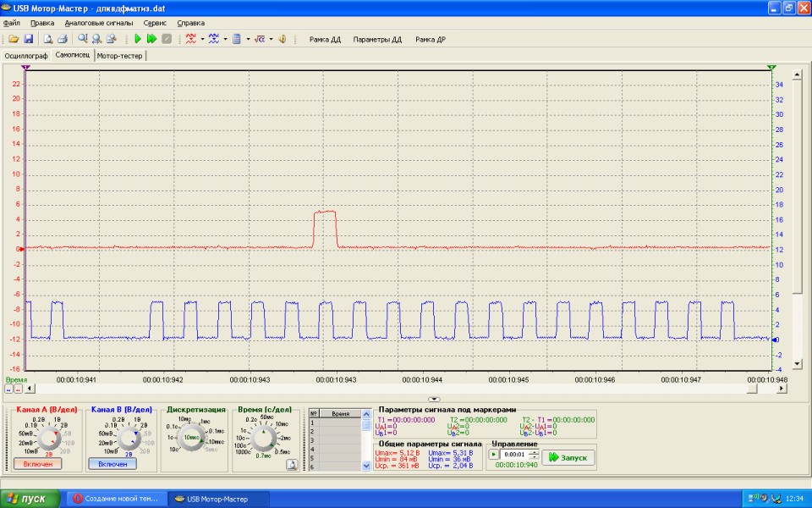Collapse the bottom panel using the chevron below the chart

[434, 399]
